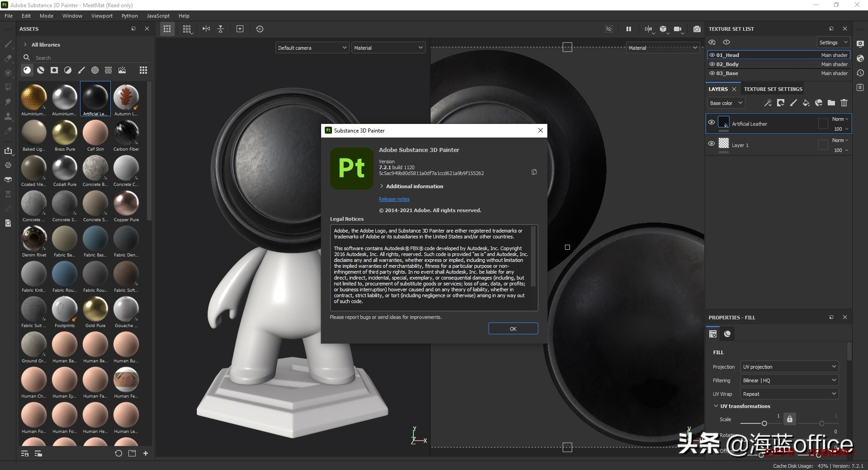
Task: Select the Copper Pure material thumbnail
Action: (x=126, y=204)
